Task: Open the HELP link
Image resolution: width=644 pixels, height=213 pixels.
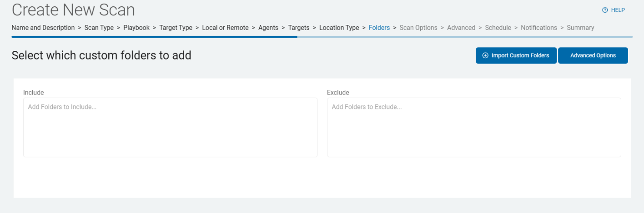Action: coord(618,10)
